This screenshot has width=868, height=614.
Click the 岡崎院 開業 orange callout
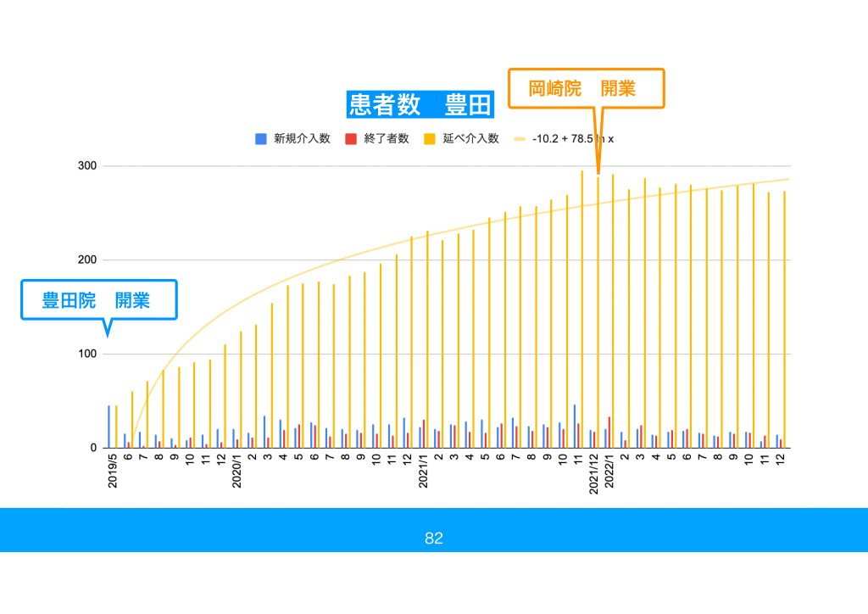coord(585,88)
